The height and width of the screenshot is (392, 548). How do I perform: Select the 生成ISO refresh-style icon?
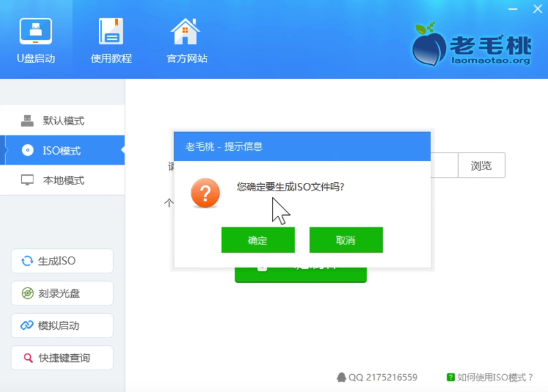point(27,260)
